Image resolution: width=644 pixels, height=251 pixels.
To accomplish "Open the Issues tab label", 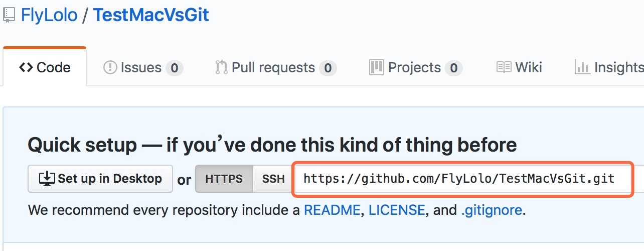I will [141, 68].
